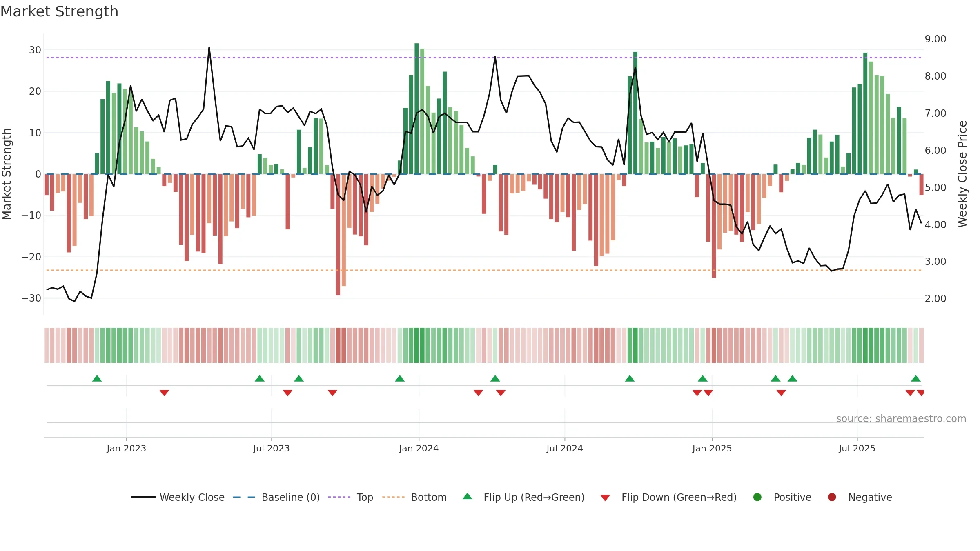This screenshot has height=551, width=980.
Task: Toggle the "Baseline (0)" legend label
Action: 291,498
